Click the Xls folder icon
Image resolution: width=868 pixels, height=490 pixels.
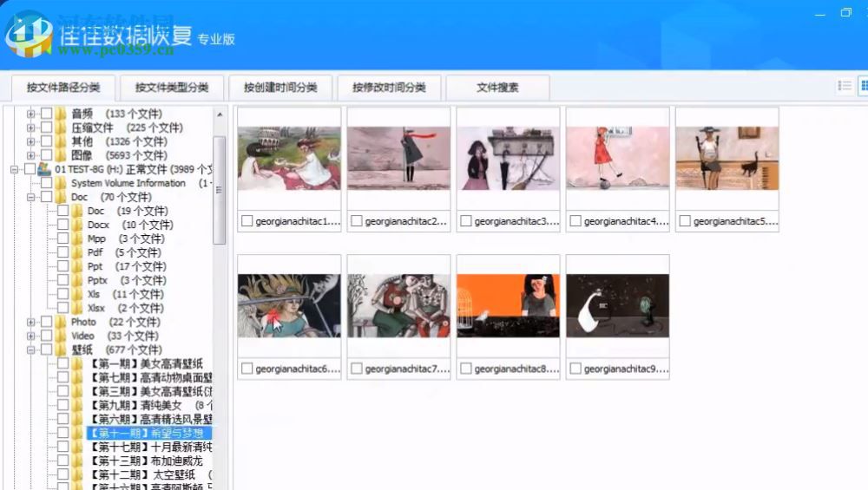77,294
